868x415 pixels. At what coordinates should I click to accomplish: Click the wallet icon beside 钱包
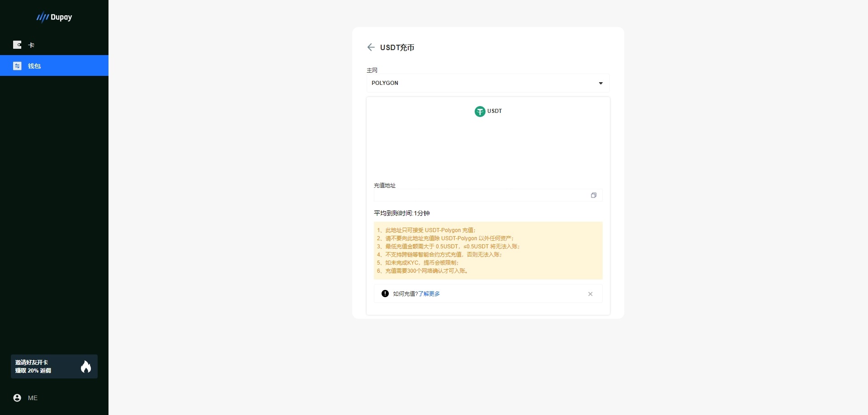17,66
